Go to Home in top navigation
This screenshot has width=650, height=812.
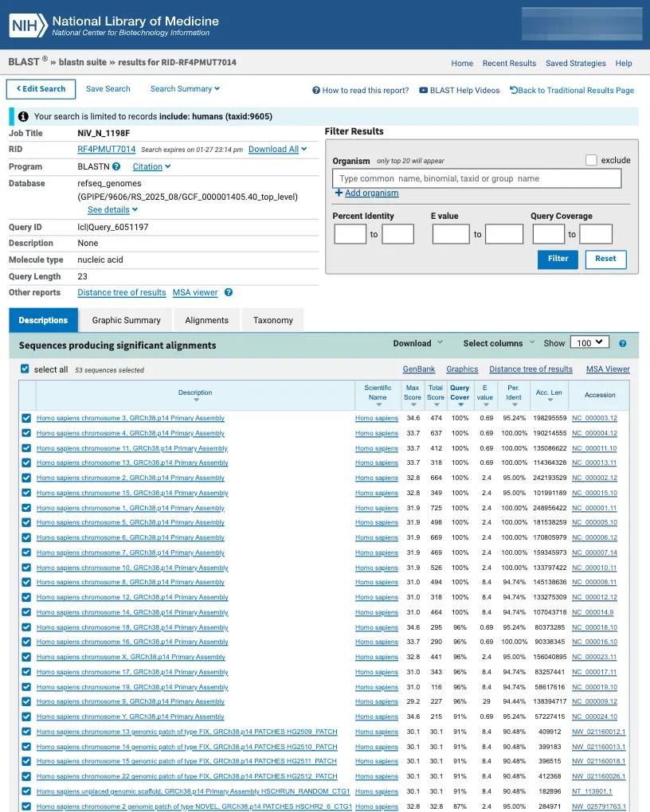[462, 63]
